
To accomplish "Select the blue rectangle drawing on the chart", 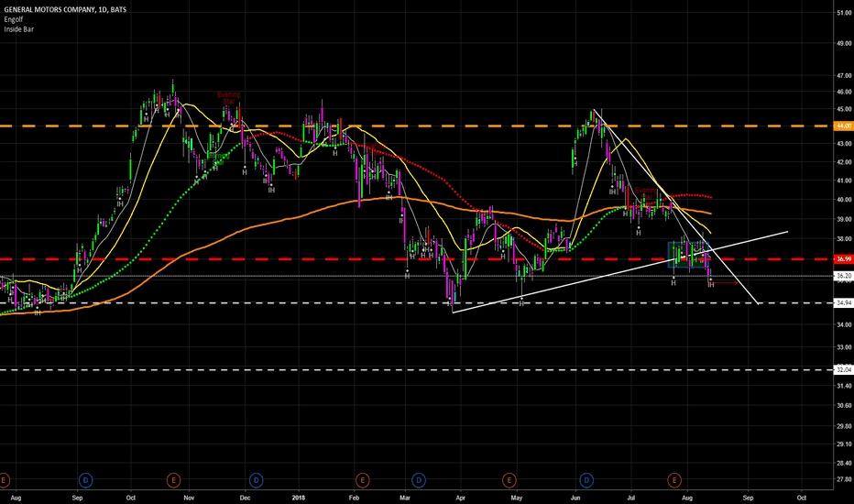I will click(688, 255).
